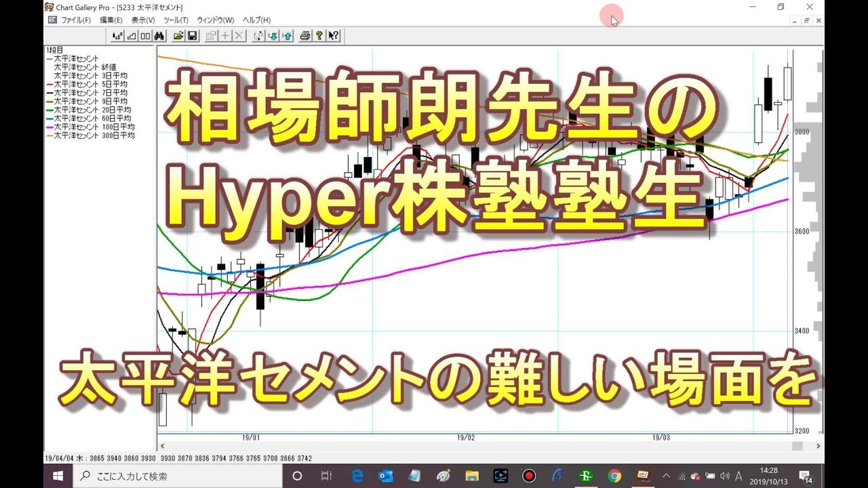The height and width of the screenshot is (488, 868).
Task: Click the document icon left of ファイル menu
Action: coord(53,20)
